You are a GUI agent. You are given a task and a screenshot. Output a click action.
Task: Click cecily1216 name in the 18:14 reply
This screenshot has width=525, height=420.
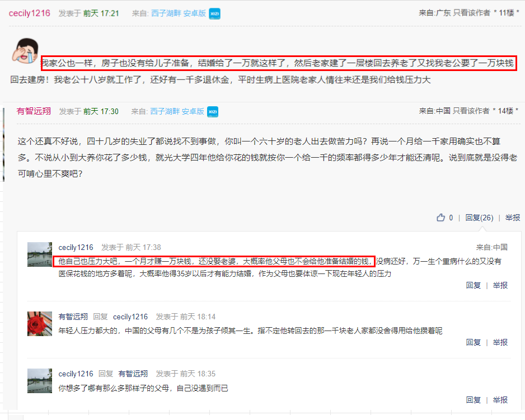pos(130,317)
